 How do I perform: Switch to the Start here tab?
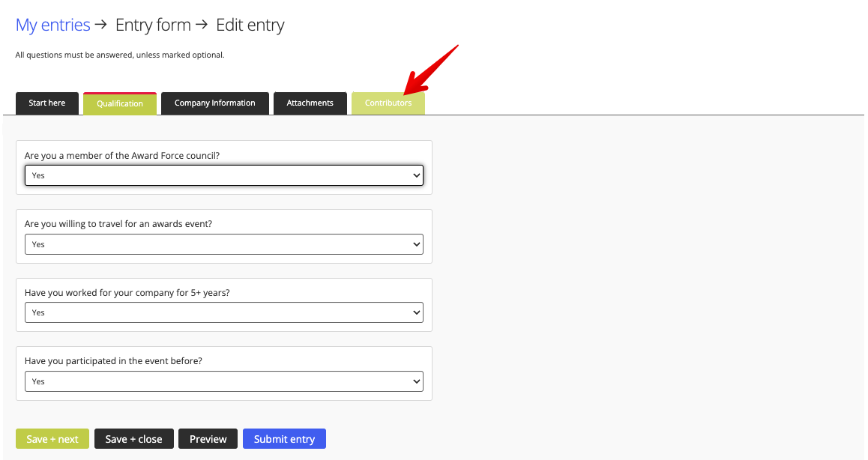tap(46, 103)
